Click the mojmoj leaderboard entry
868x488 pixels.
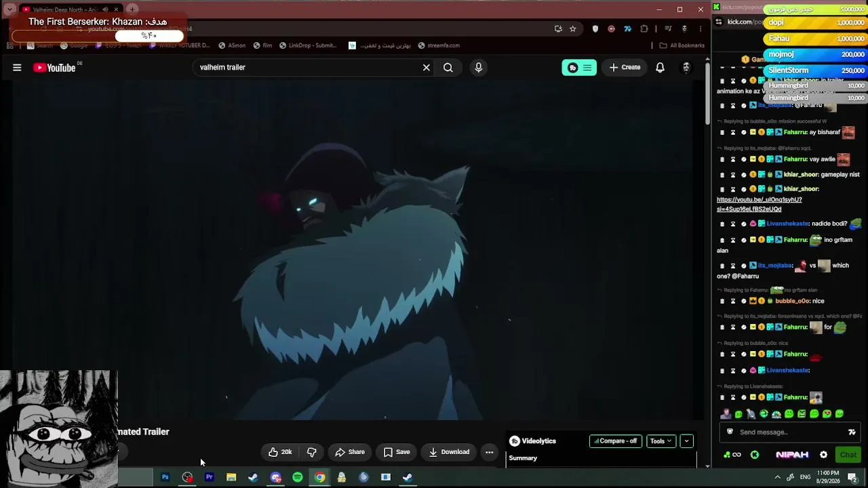(816, 54)
